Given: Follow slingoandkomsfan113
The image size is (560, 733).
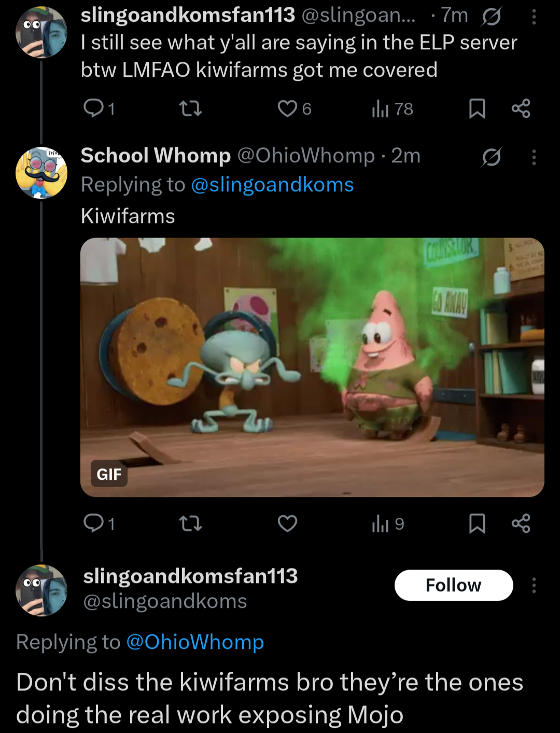Looking at the screenshot, I should pyautogui.click(x=454, y=585).
